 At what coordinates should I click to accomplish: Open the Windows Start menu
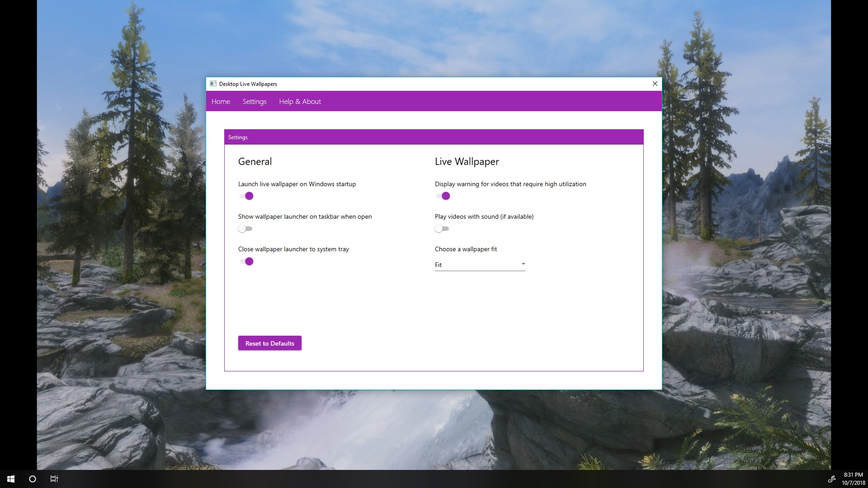click(x=11, y=479)
